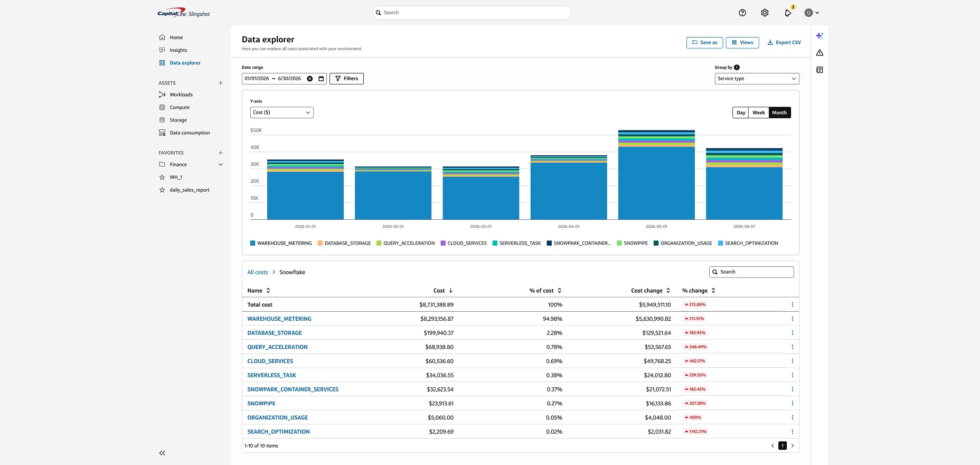980x465 pixels.
Task: Open row actions for SEARCH_OPTIMIZATION
Action: [x=792, y=431]
